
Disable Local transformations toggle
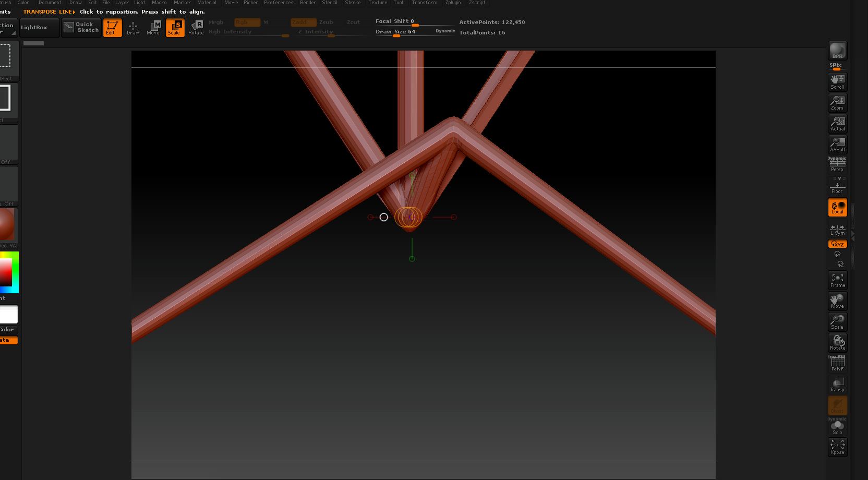(837, 207)
